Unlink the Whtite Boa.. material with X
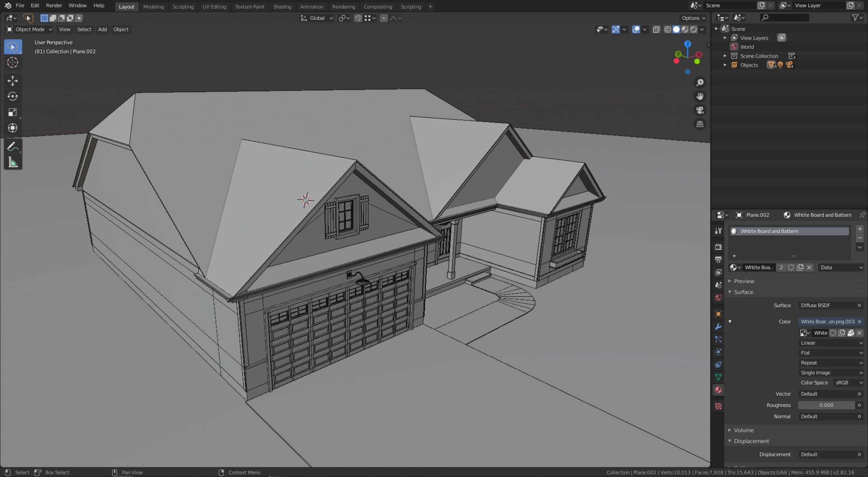 point(809,267)
